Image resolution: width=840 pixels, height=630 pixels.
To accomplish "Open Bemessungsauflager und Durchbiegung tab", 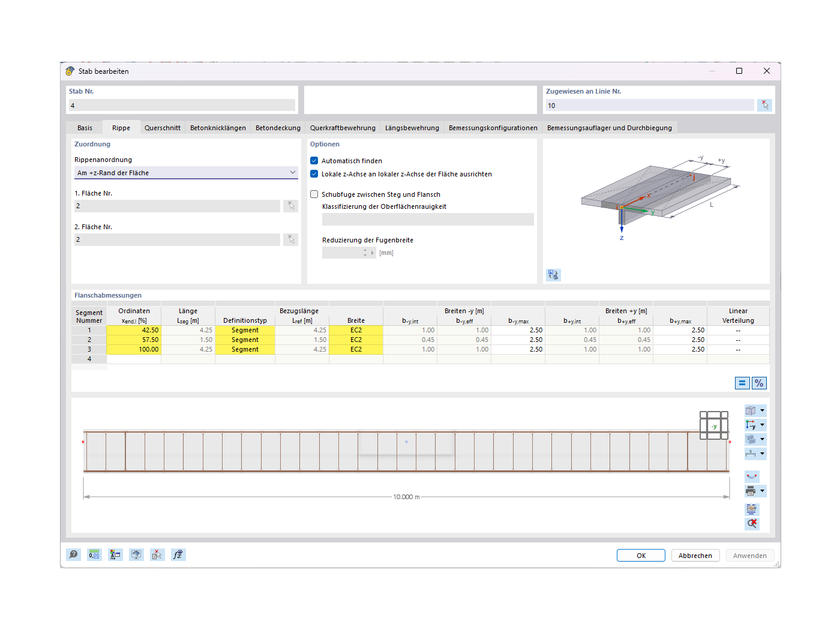I will click(610, 128).
